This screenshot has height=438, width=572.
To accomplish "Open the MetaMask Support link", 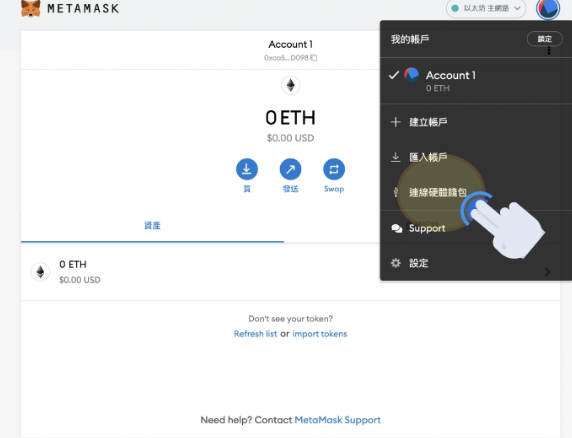I will [337, 420].
